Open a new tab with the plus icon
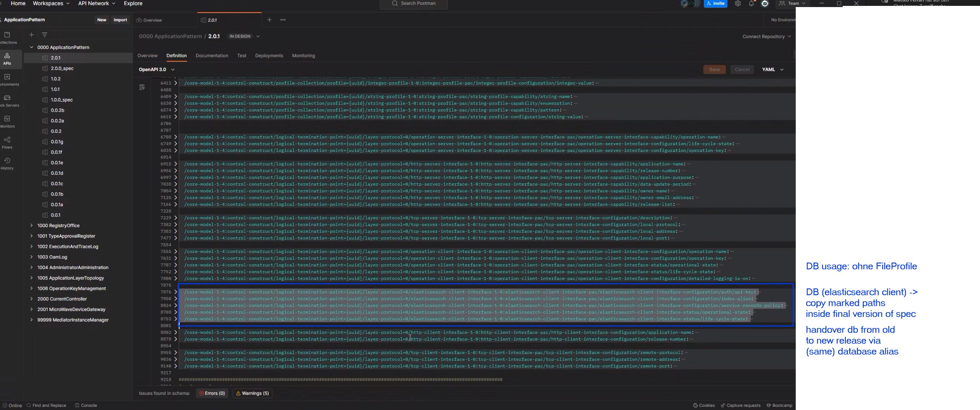Viewport: 980px width, 410px height. click(269, 20)
